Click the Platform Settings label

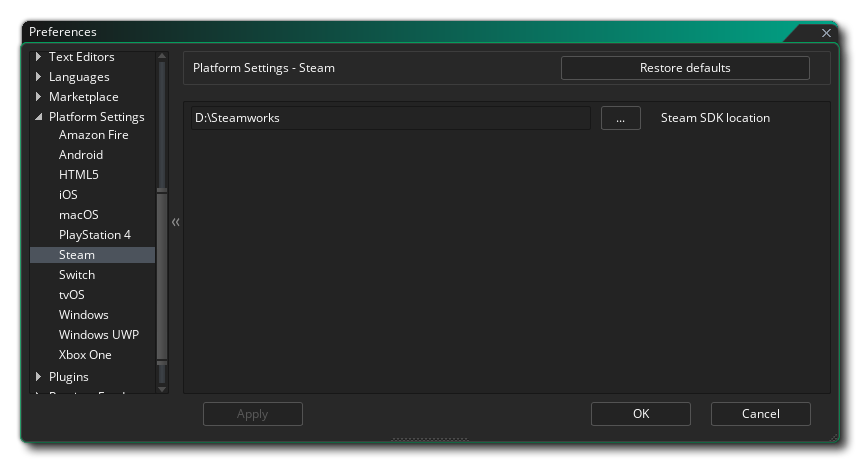click(97, 117)
